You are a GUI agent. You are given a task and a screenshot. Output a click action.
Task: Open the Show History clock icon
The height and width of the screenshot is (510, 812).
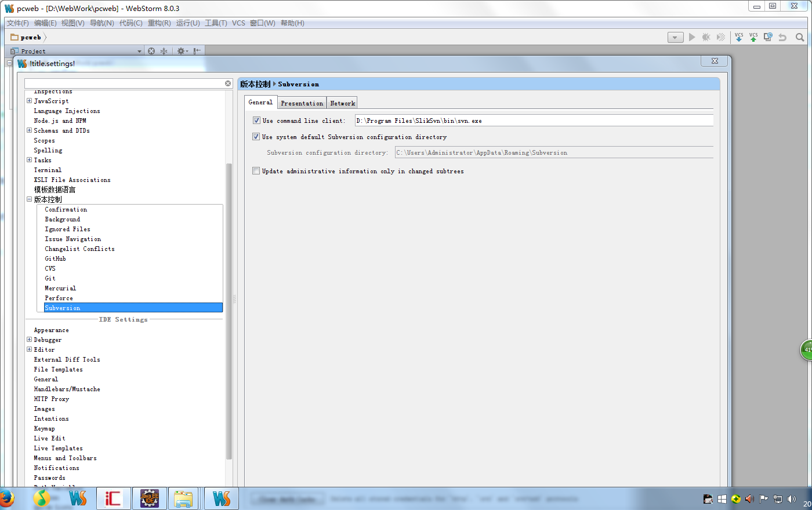click(768, 37)
